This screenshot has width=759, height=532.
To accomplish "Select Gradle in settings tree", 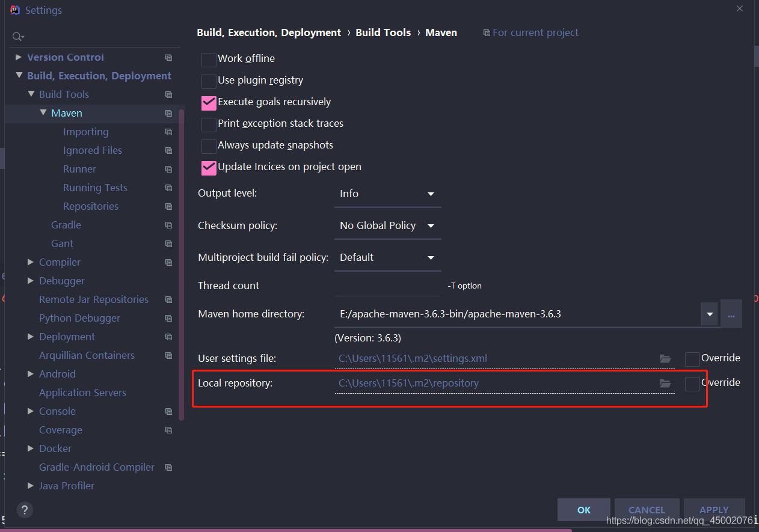I will click(66, 225).
